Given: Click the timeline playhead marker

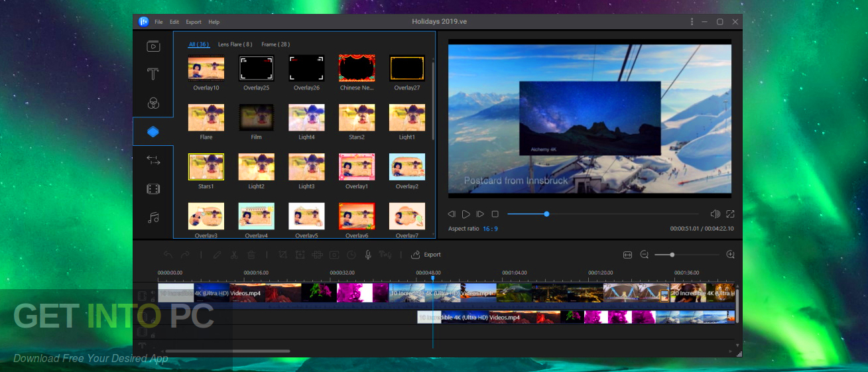Looking at the screenshot, I should point(433,279).
